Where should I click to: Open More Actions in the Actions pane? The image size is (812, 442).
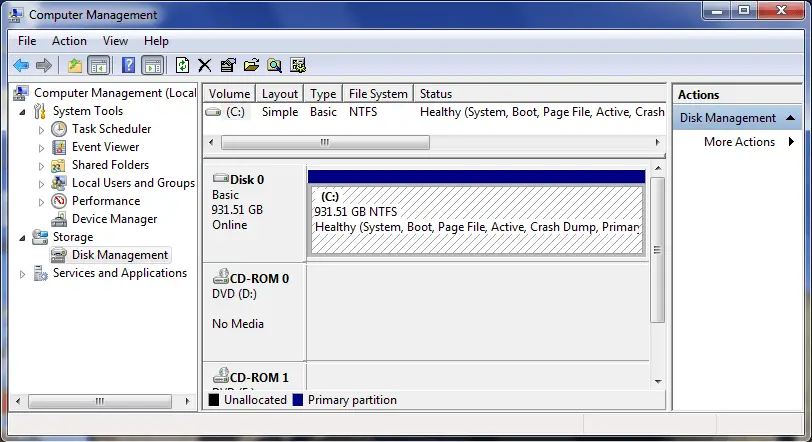[740, 142]
